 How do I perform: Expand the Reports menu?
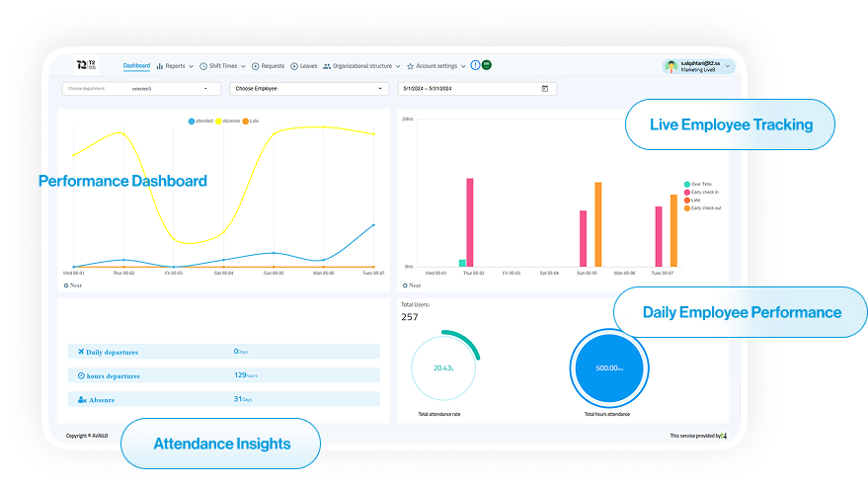[175, 66]
